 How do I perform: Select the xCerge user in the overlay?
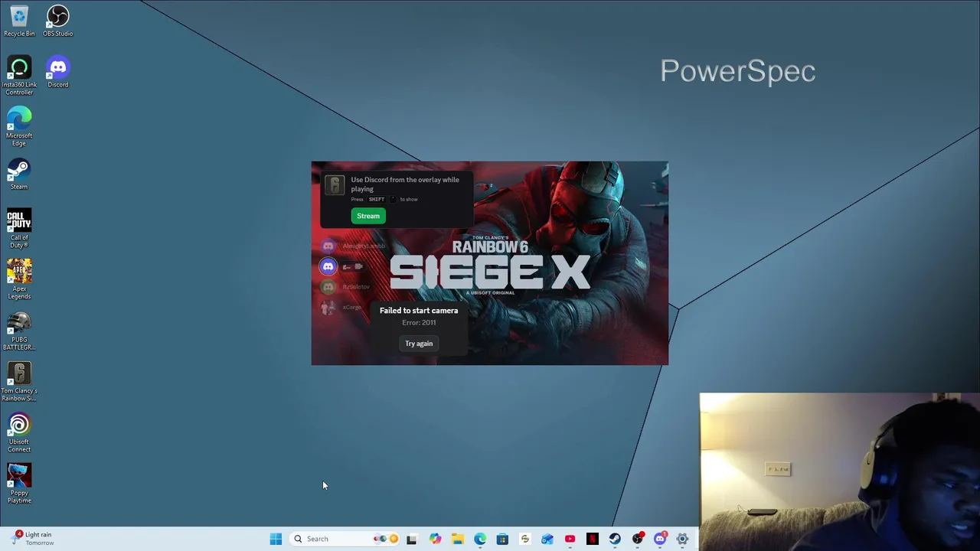point(341,308)
